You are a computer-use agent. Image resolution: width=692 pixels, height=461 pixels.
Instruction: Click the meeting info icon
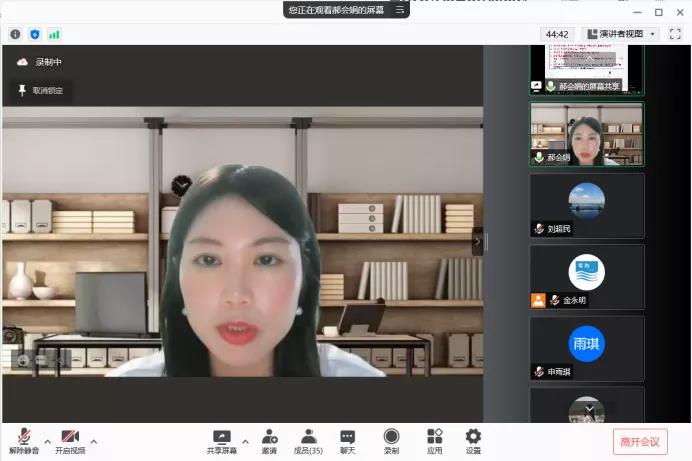click(x=16, y=34)
